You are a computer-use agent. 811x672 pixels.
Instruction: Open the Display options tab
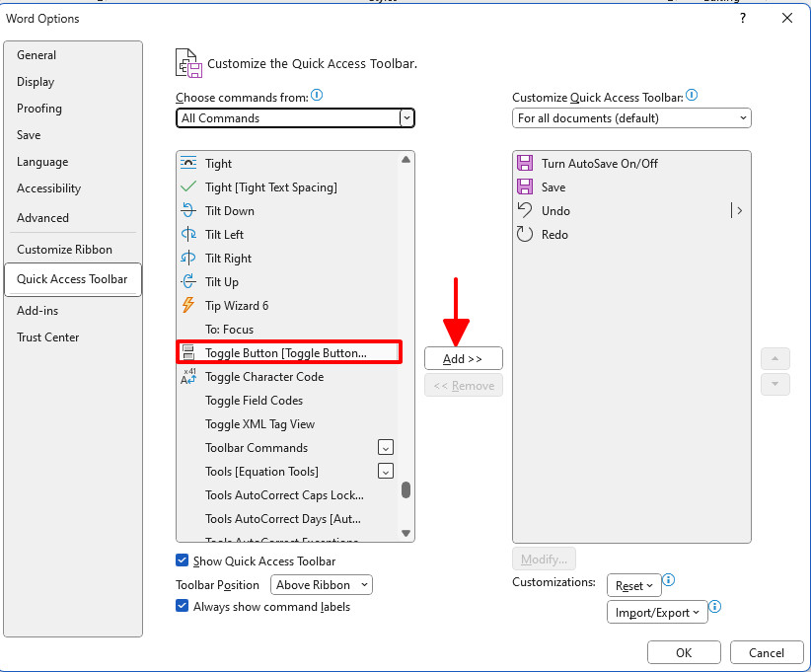(73, 82)
